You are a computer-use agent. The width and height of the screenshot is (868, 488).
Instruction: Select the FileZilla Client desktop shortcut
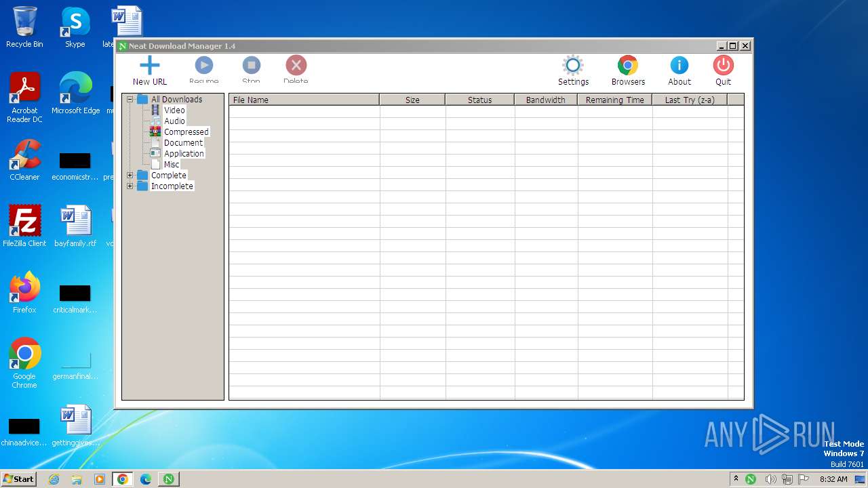(x=24, y=226)
